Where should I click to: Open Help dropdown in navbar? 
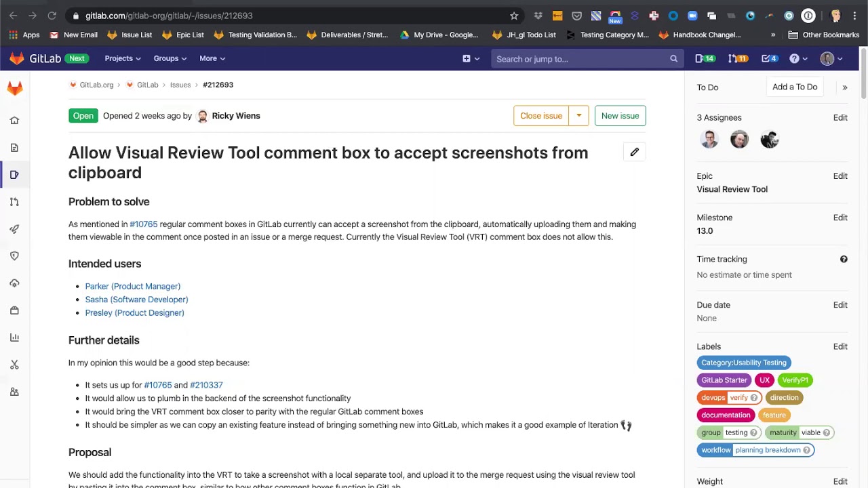pos(798,59)
